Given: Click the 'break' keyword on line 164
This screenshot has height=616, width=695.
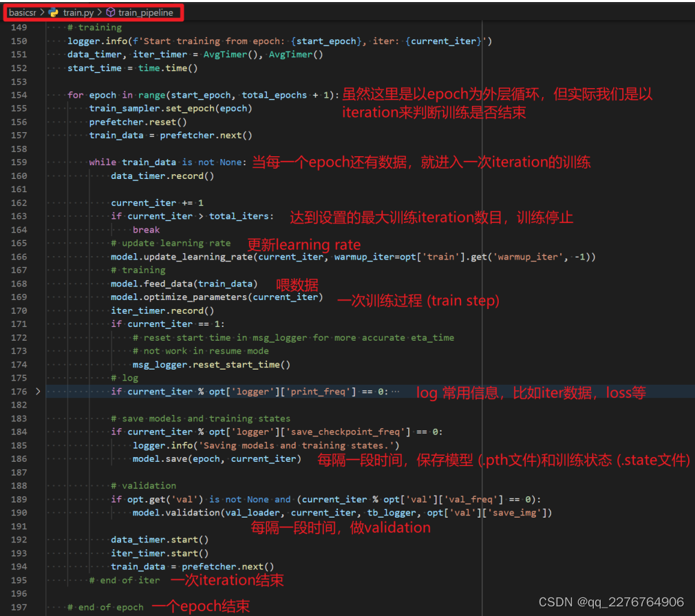Looking at the screenshot, I should click(x=146, y=230).
